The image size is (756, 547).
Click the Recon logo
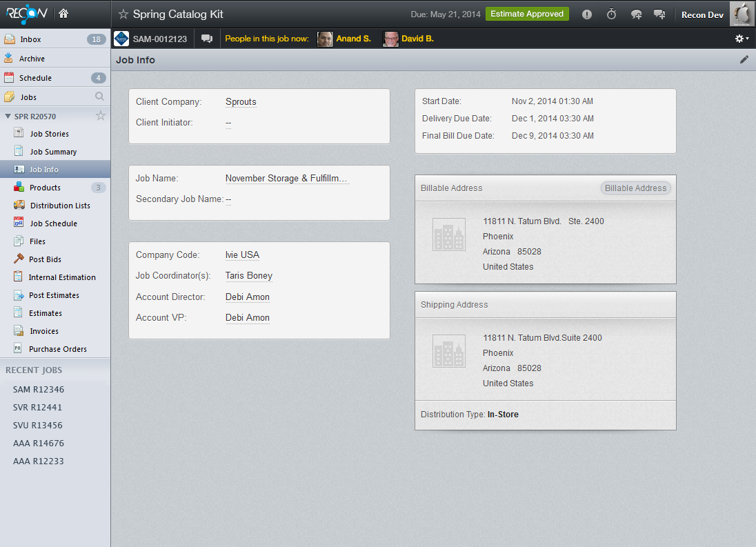26,14
